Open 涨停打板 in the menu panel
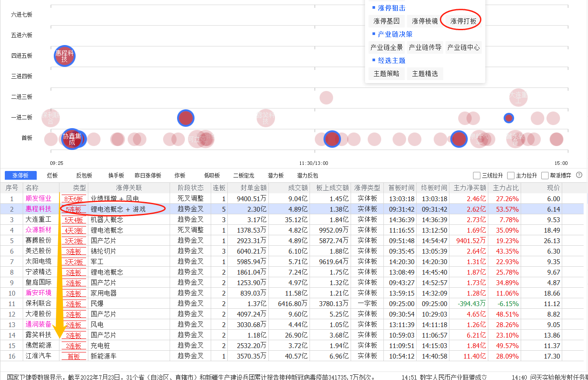Image resolution: width=588 pixels, height=380 pixels. point(463,21)
